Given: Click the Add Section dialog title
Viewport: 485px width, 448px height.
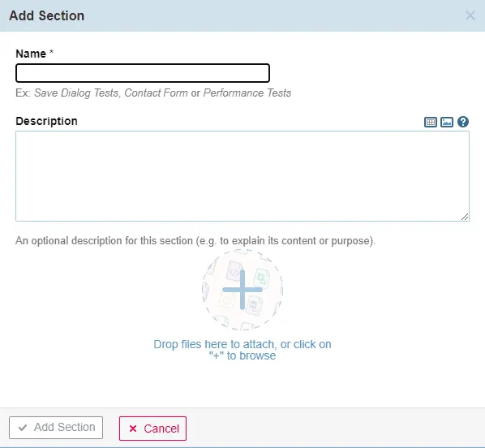Looking at the screenshot, I should pyautogui.click(x=47, y=15).
